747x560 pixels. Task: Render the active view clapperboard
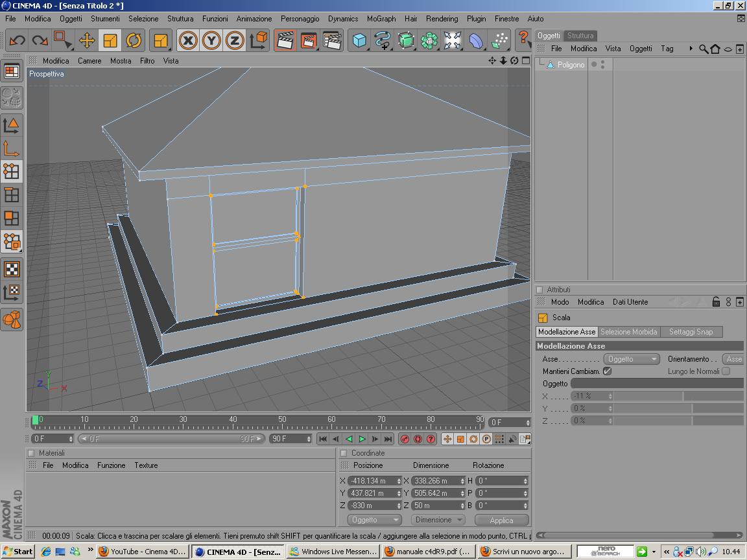coord(285,40)
